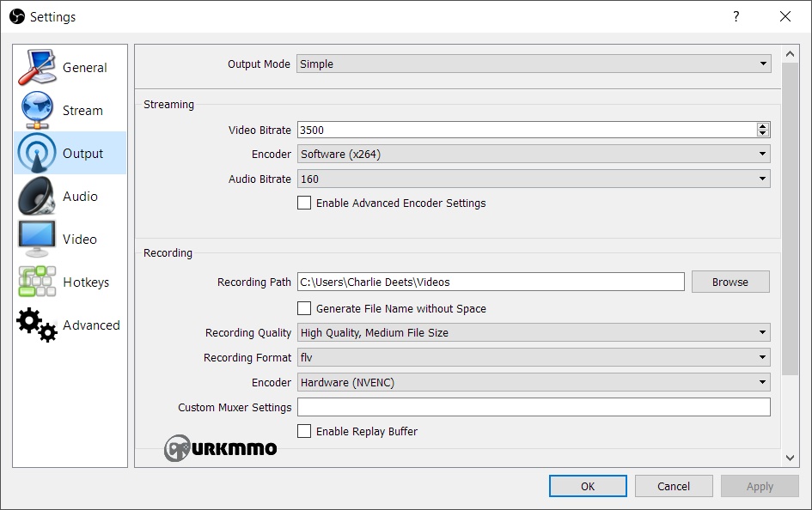Click the settings vertical scrollbar thumb

point(790,219)
